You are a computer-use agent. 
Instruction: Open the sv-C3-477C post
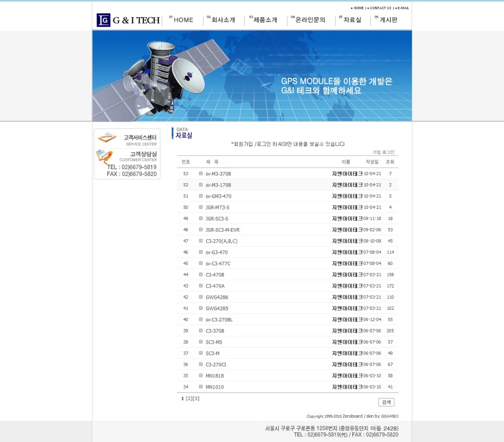(x=218, y=263)
